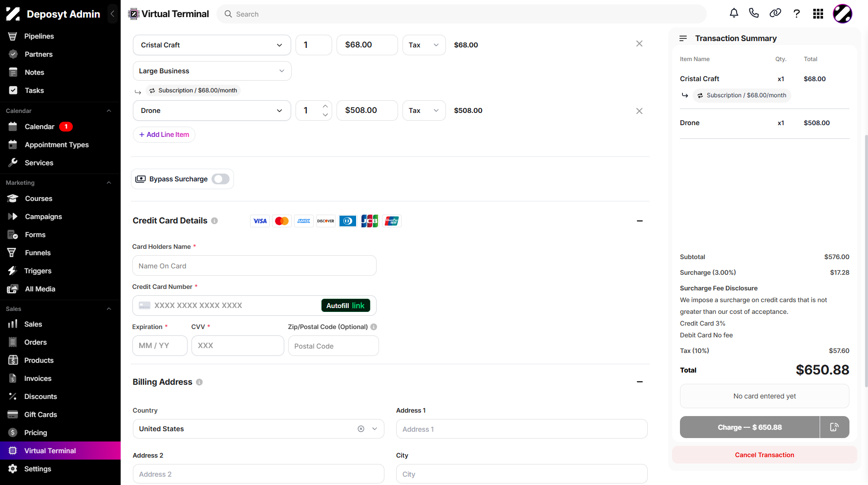
Task: Open the help question mark icon
Action: [797, 14]
